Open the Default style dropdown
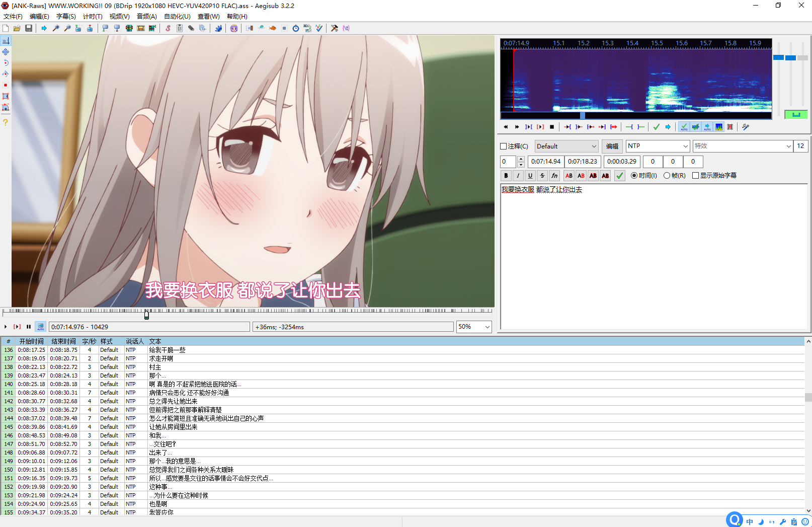Image resolution: width=812 pixels, height=527 pixels. point(566,146)
